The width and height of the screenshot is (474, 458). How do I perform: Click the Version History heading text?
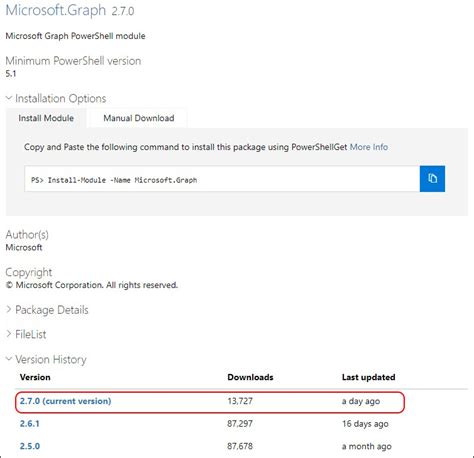(51, 359)
